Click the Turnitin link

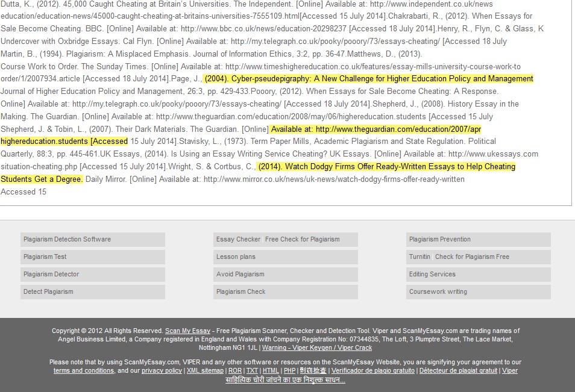[419, 257]
